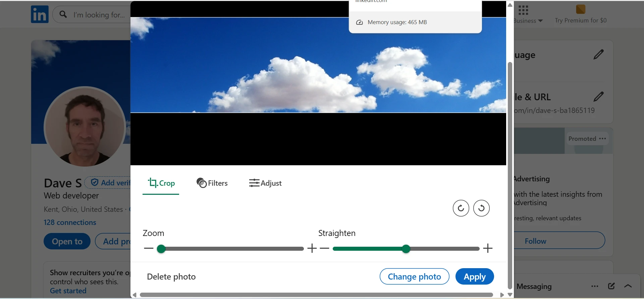Click Try Premium for $0 link
Viewport: 644px width, 299px height.
click(581, 20)
